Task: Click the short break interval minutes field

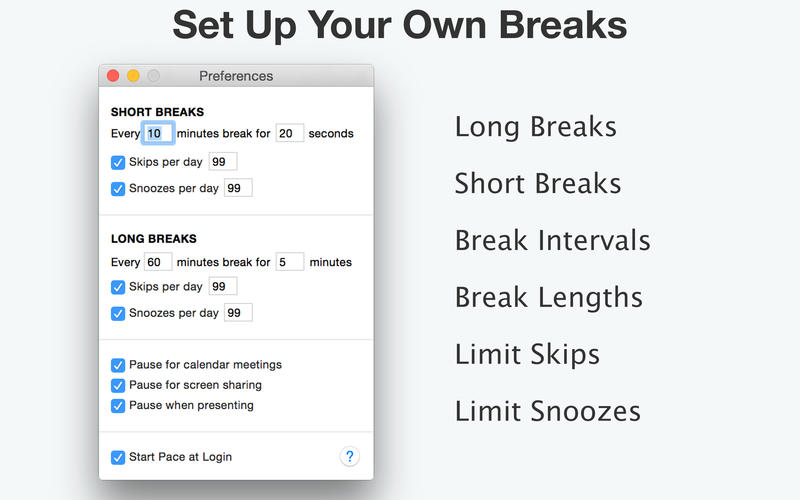Action: [158, 133]
